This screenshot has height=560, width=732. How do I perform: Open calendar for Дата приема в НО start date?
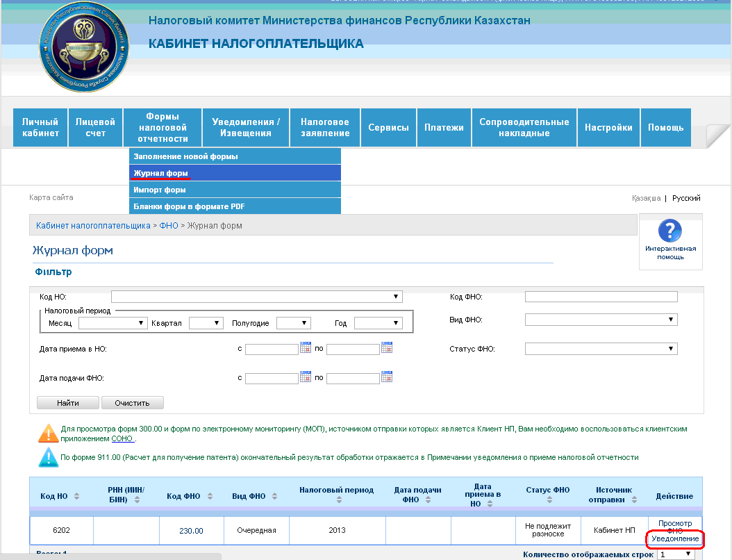pos(305,348)
